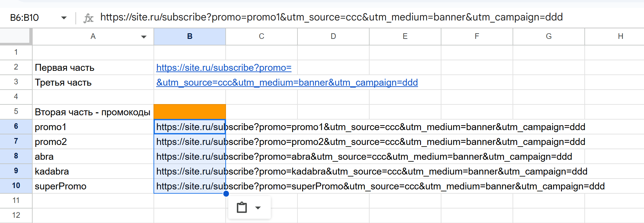Select the orange-filled cell B5

point(190,112)
